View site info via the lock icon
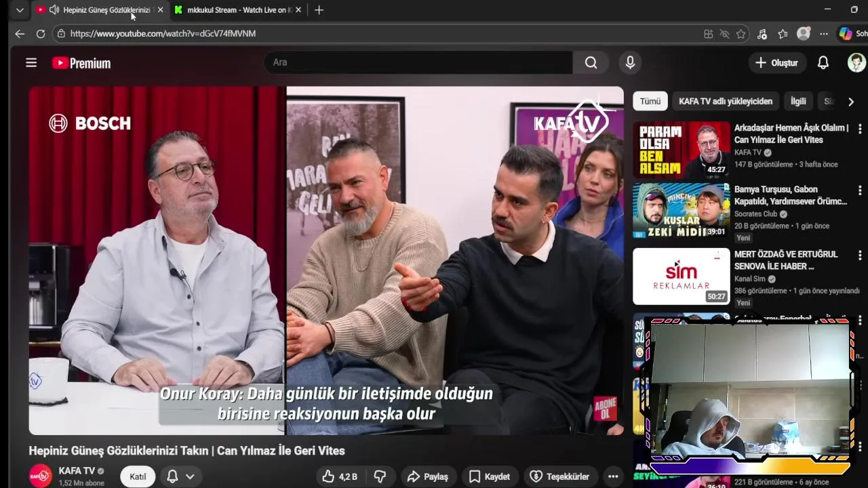 (61, 33)
